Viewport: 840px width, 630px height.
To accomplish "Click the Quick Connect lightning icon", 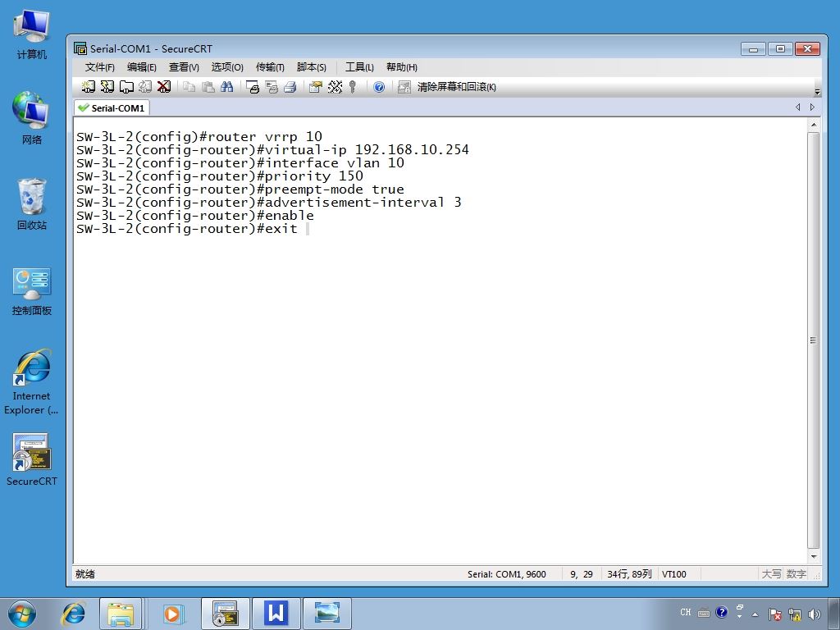I will point(107,87).
